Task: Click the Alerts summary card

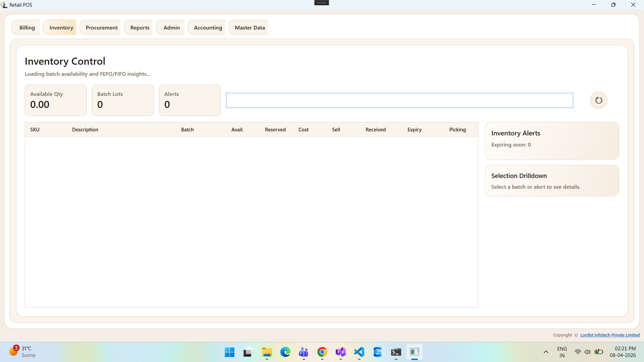Action: (190, 100)
